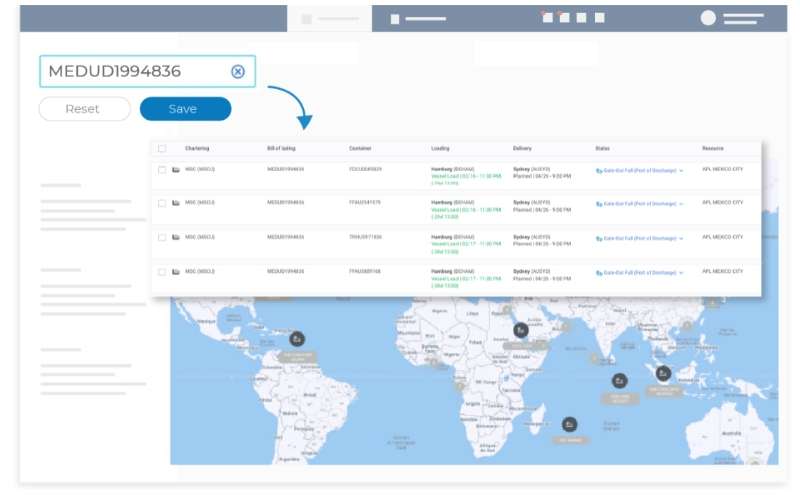Click the Reset button

84,109
